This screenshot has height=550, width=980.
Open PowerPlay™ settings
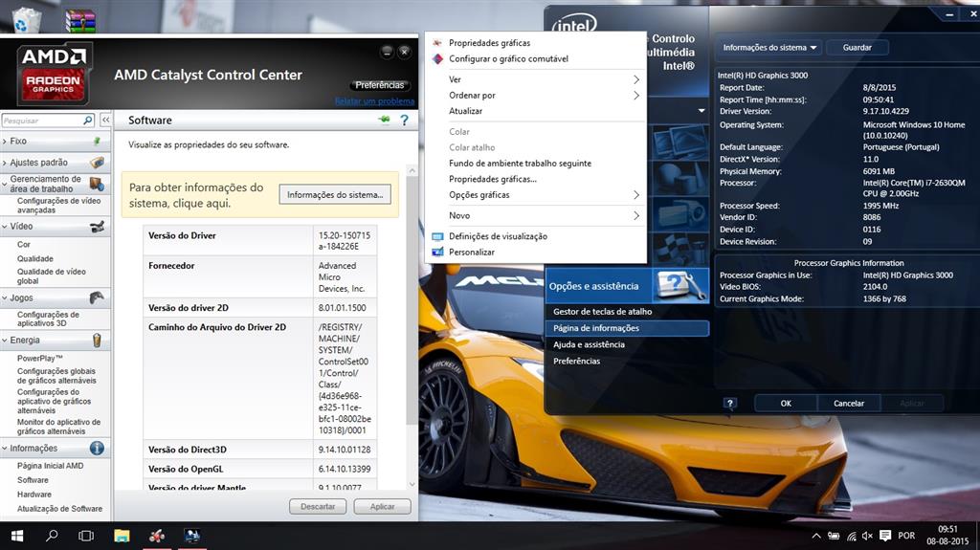pos(39,358)
